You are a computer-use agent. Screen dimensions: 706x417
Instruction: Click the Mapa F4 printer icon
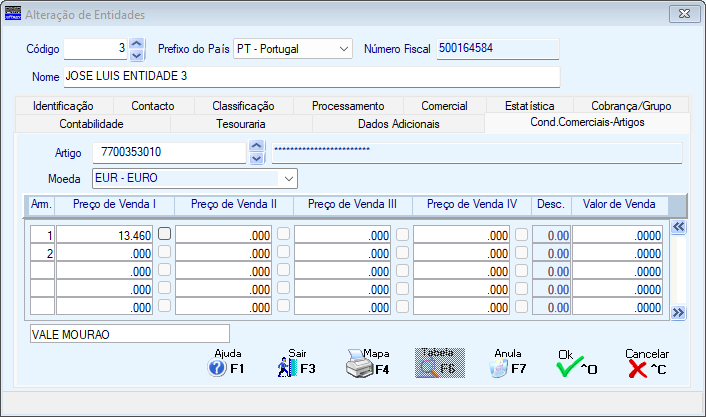pyautogui.click(x=360, y=364)
